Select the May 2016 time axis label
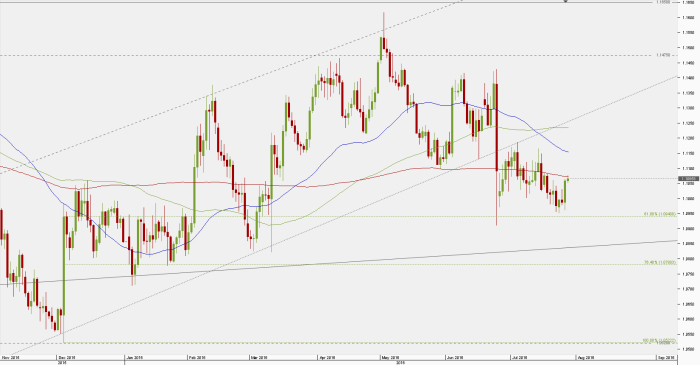Viewport: 700px width, 365px height. point(390,358)
